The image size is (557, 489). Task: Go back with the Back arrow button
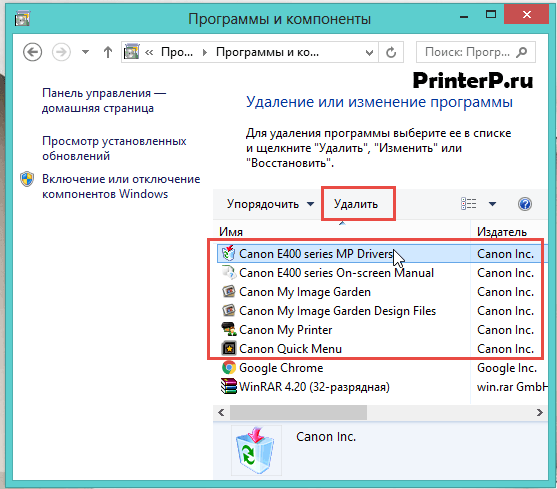tap(32, 52)
